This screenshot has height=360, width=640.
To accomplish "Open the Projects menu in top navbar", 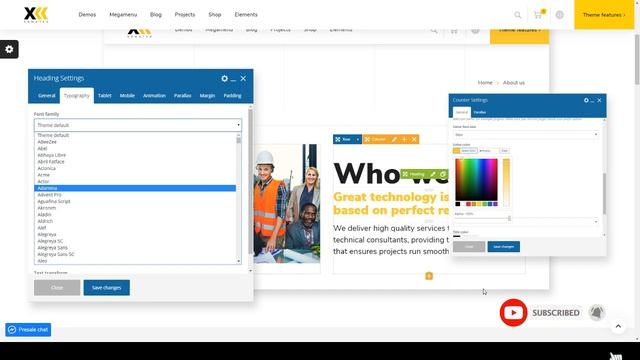I will point(184,15).
